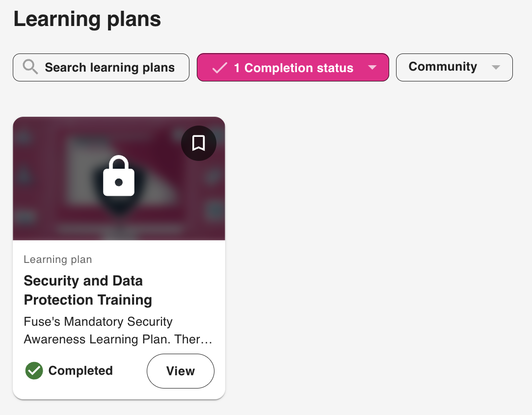Click the Learning plans page heading
The image size is (532, 415).
click(x=87, y=20)
